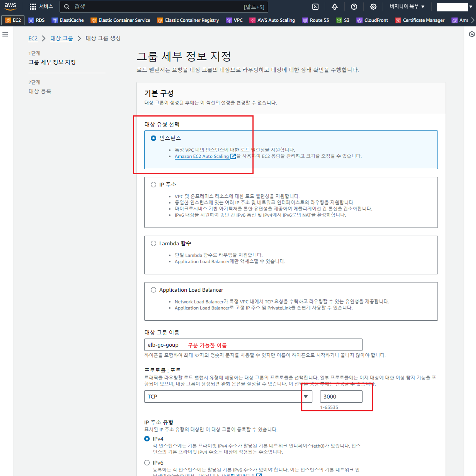The height and width of the screenshot is (476, 476).
Task: Select the IP 주소 target type
Action: click(x=154, y=184)
